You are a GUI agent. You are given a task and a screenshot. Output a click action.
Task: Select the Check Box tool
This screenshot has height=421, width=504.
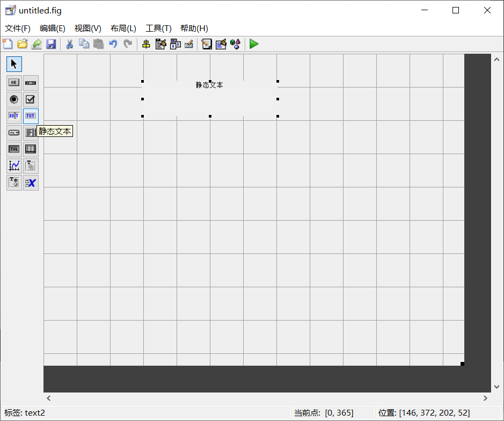(x=31, y=99)
